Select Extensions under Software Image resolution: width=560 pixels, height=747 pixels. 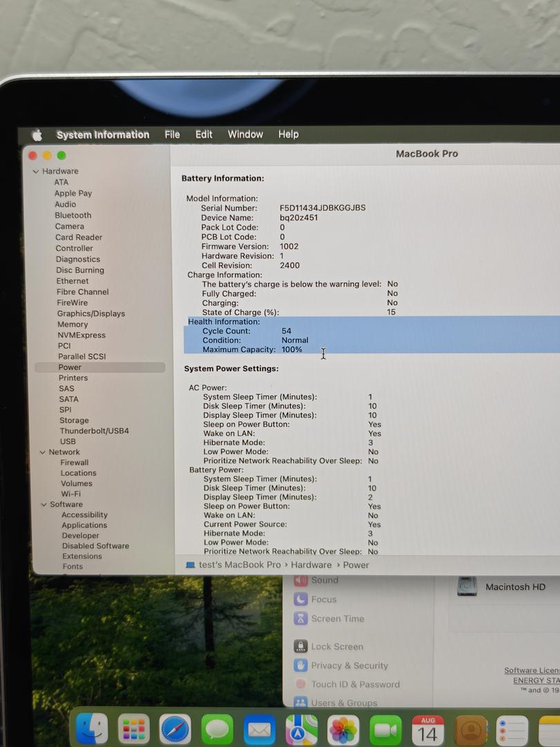pos(82,556)
